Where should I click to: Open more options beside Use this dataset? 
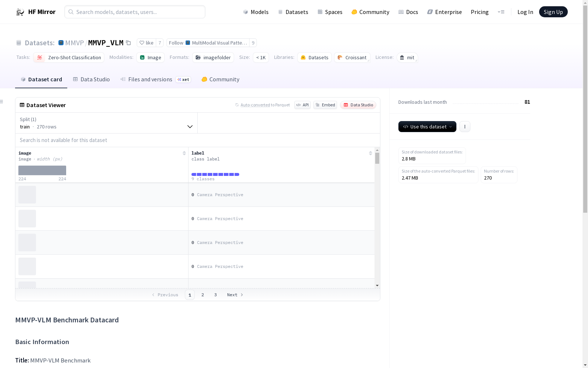[465, 127]
